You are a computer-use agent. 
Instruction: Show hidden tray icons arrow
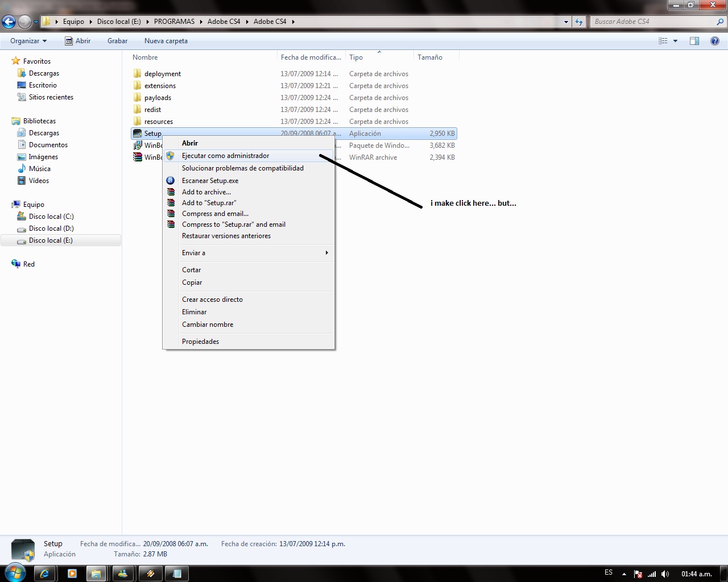[x=624, y=574]
